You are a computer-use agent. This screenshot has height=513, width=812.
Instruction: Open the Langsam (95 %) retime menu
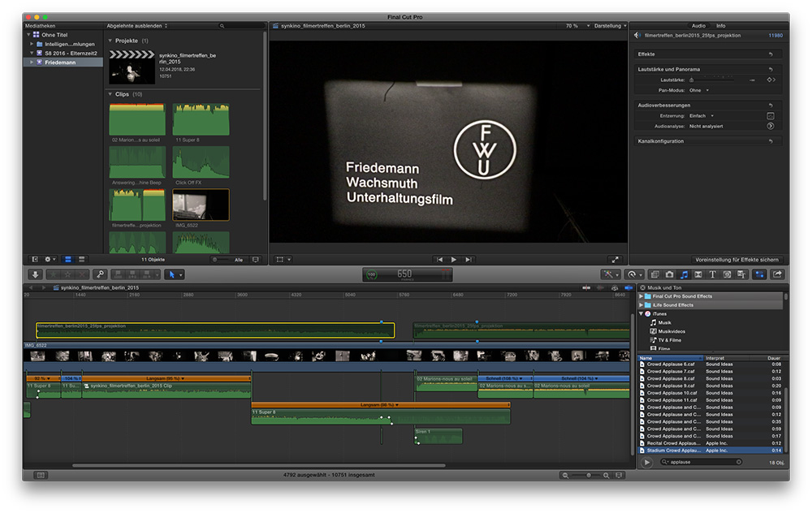tap(166, 378)
